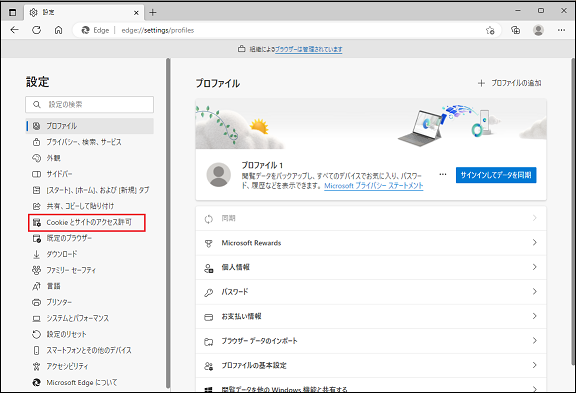This screenshot has height=393, width=576.
Task: Click the システムとパフォーマンス laptop icon
Action: [x=36, y=318]
